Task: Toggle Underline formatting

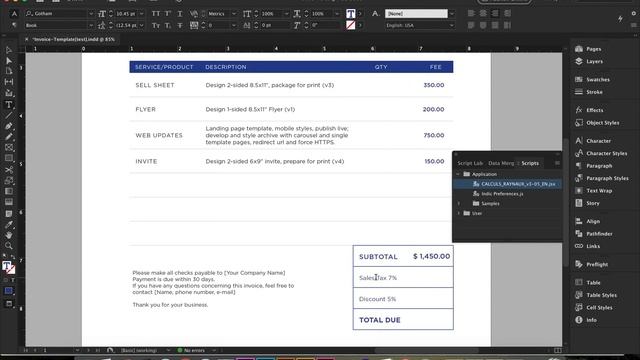Action: pyautogui.click(x=180, y=14)
